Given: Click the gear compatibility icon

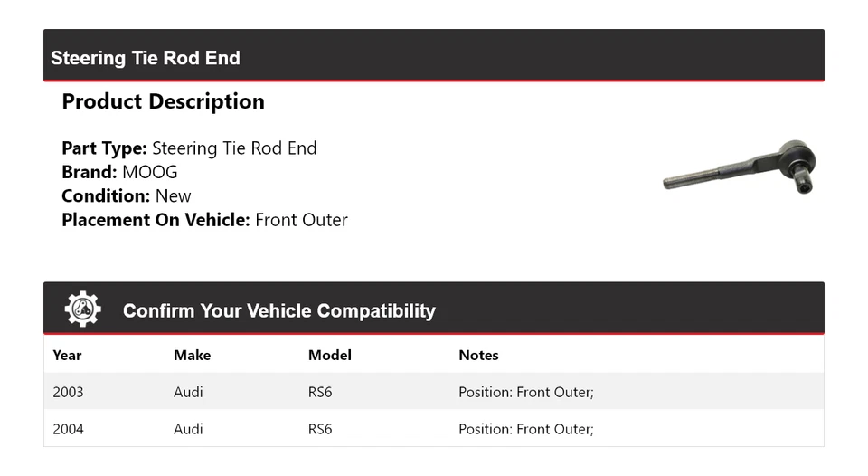Looking at the screenshot, I should (82, 309).
